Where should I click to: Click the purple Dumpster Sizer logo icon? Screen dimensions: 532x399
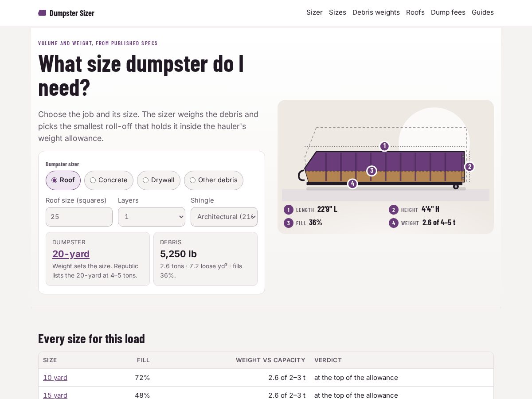[x=42, y=13]
